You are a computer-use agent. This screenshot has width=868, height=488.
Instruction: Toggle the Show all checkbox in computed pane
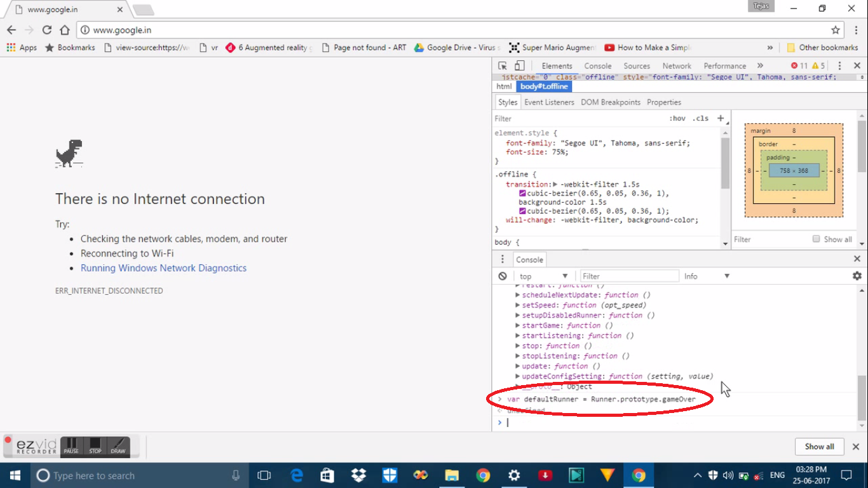tap(816, 239)
